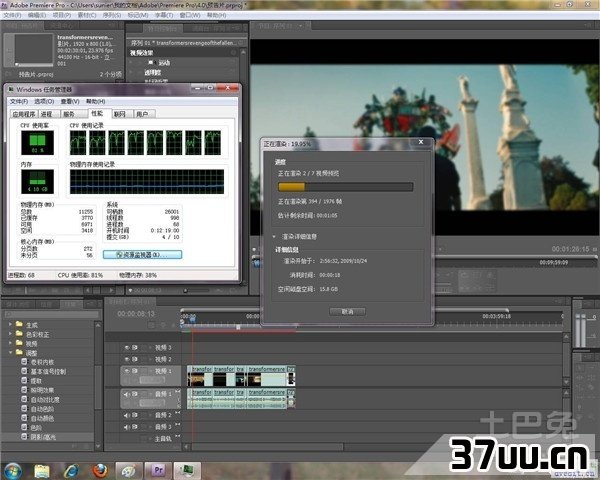Image resolution: width=600 pixels, height=480 pixels.
Task: Open the 素材(C) menu in Premiere
Action: [x=87, y=15]
